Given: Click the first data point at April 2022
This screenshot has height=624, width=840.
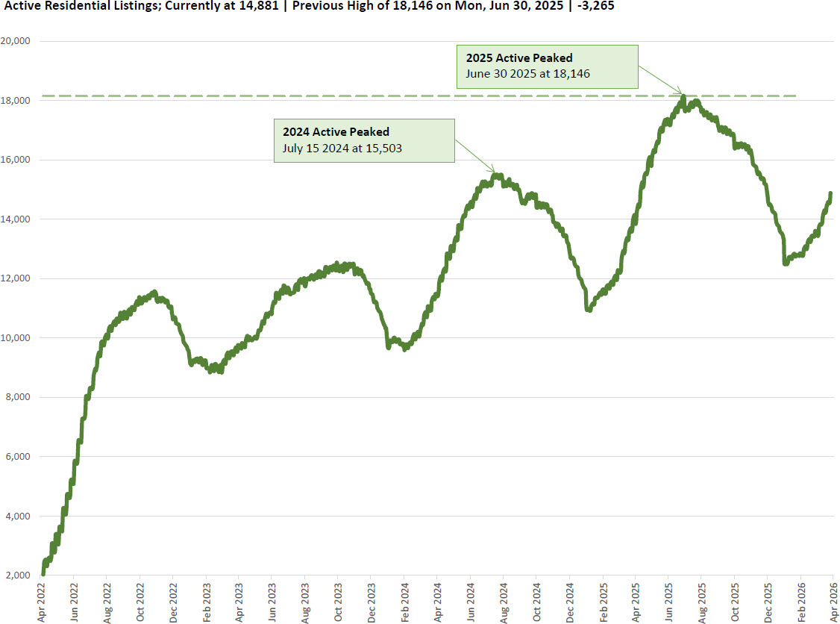Looking at the screenshot, I should pos(43,573).
